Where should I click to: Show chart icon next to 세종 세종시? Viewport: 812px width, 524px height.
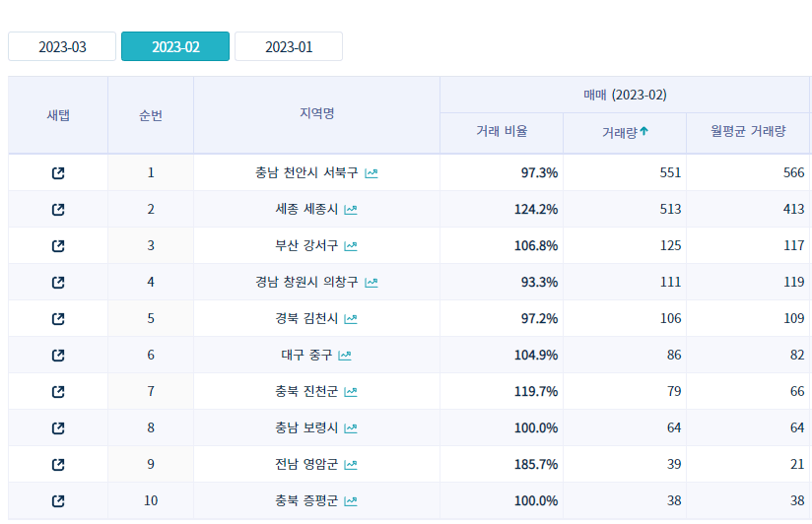351,210
